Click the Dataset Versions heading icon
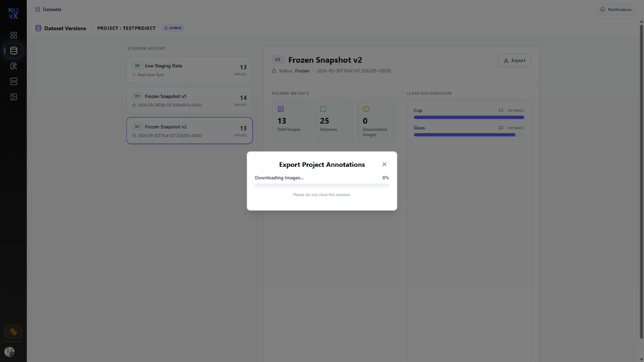Viewport: 644px width, 362px height. (x=38, y=28)
